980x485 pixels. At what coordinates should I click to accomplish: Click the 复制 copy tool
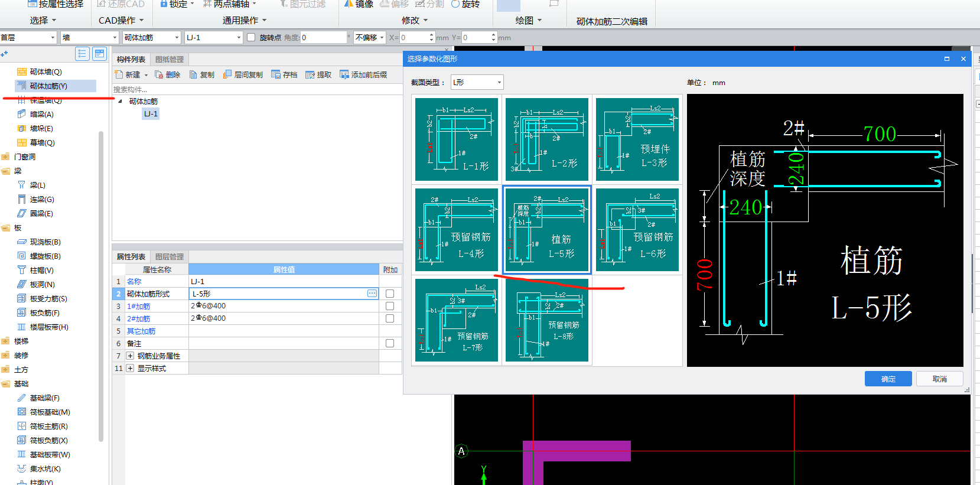click(201, 74)
